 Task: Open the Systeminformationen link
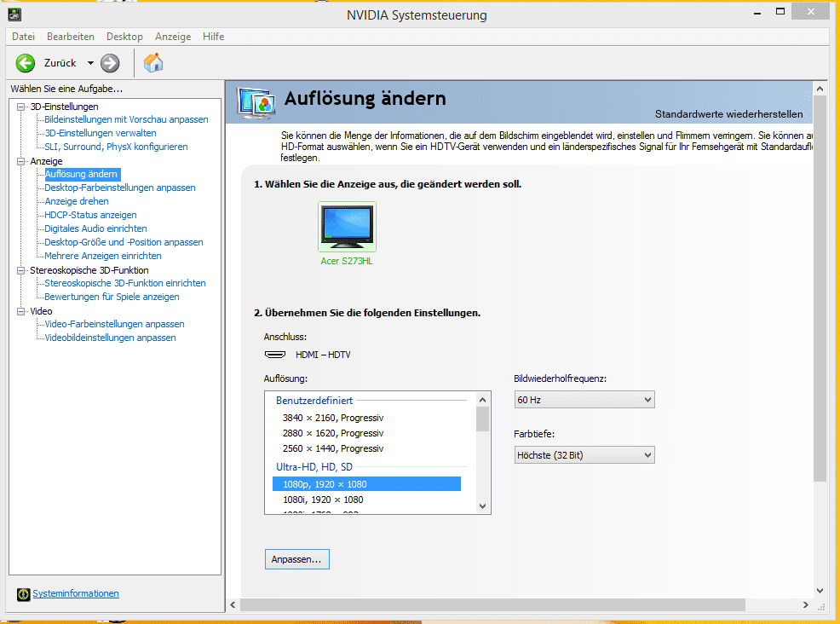click(76, 593)
